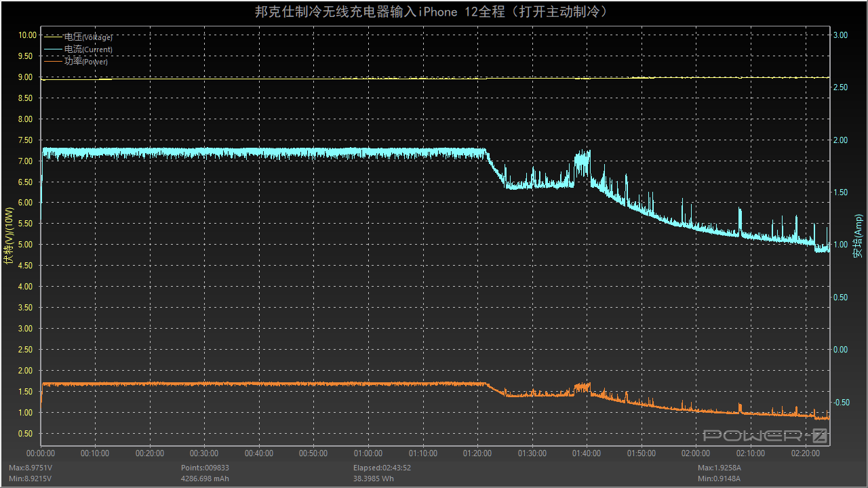Click the Elapsed:02:43:52 readout
This screenshot has height=488, width=868.
pos(382,468)
